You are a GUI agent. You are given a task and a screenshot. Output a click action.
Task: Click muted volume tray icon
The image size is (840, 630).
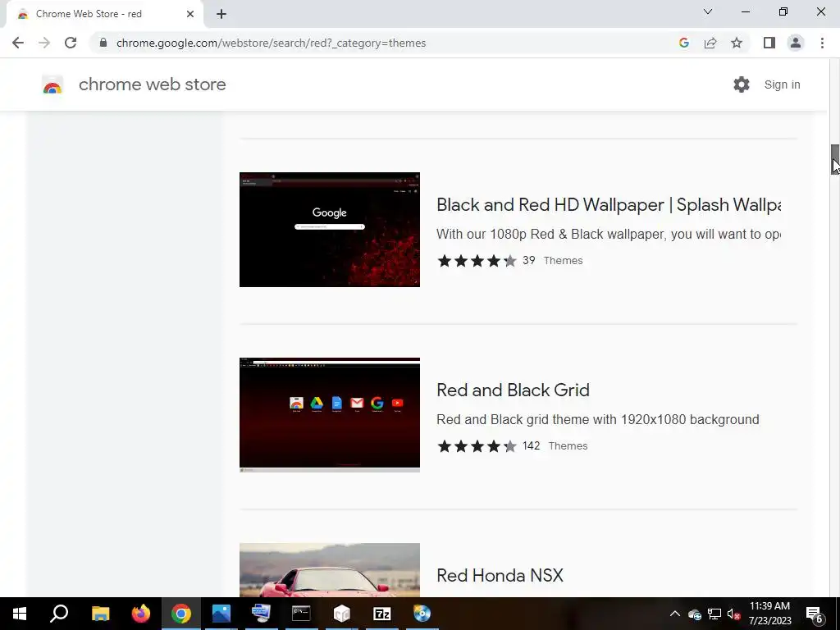point(733,614)
